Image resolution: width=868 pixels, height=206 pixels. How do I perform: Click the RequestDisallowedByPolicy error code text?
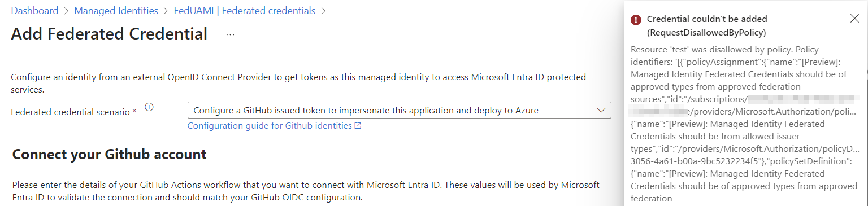coord(706,33)
